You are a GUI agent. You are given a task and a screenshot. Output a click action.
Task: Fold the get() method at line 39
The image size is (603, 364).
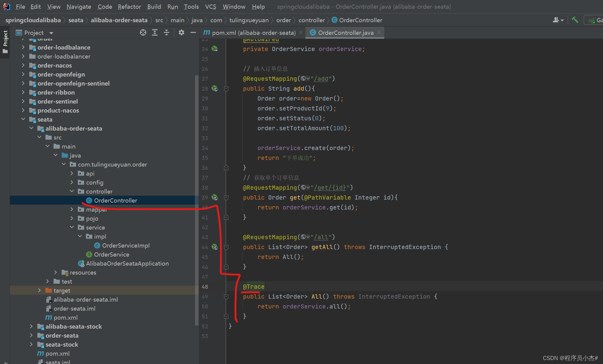[226, 197]
